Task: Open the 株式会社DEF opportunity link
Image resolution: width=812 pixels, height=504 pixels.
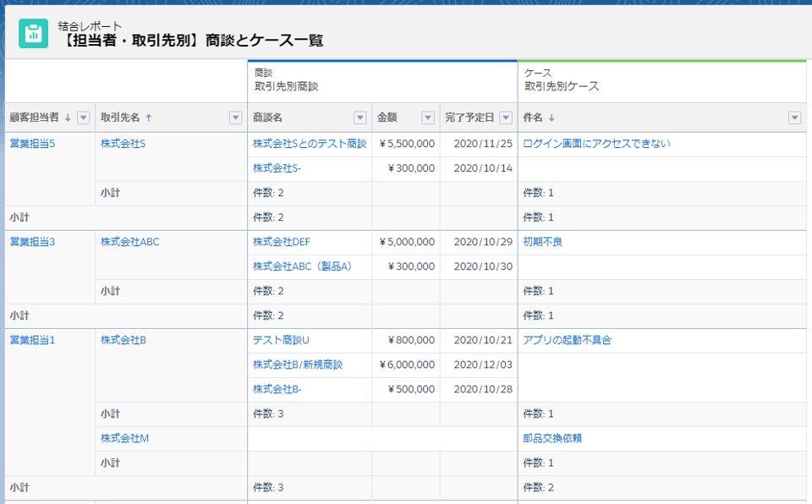Action: 281,242
